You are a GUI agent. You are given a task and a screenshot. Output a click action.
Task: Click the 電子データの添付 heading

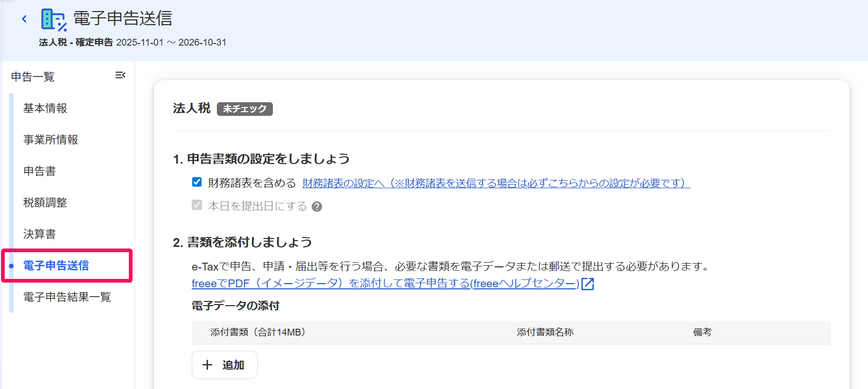pos(236,306)
